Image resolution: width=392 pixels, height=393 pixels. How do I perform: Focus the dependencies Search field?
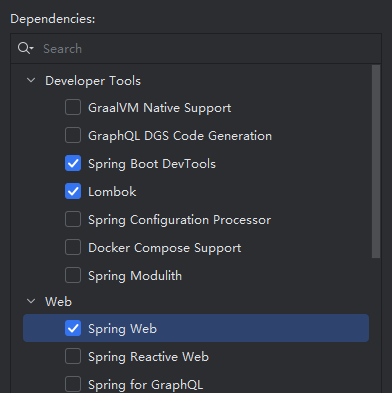[x=196, y=49]
